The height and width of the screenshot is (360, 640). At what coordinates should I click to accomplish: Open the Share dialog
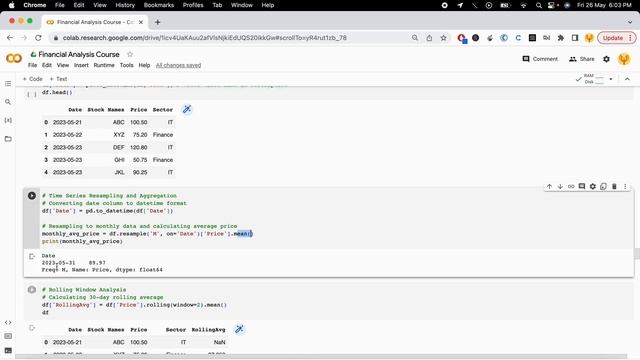[x=582, y=59]
